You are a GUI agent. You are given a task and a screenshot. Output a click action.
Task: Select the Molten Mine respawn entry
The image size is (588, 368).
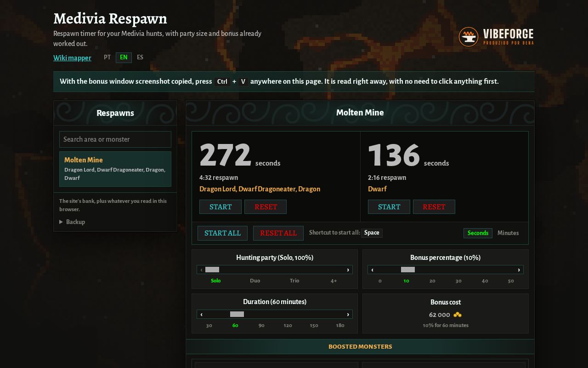(115, 169)
